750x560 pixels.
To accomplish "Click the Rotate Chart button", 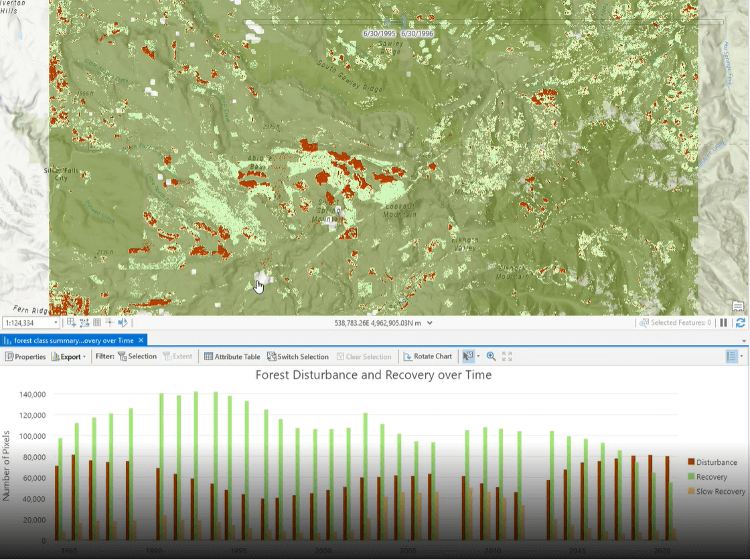I will 428,356.
